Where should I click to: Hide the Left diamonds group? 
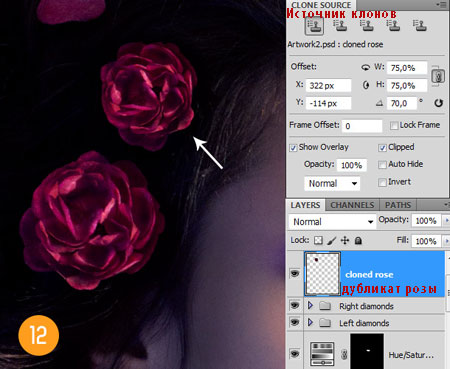(x=295, y=322)
